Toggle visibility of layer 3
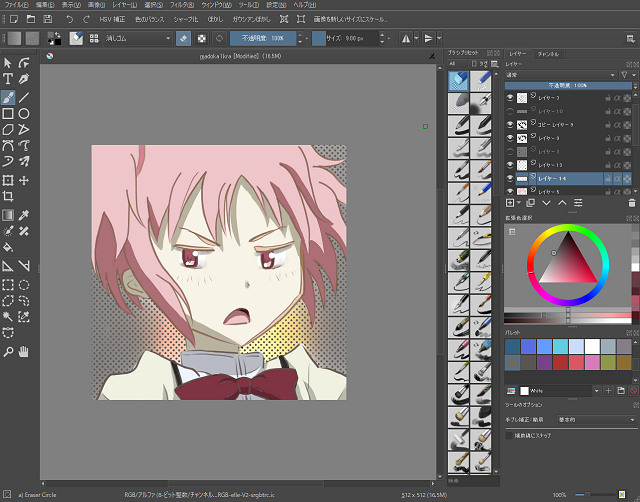This screenshot has width=640, height=502. click(x=511, y=99)
